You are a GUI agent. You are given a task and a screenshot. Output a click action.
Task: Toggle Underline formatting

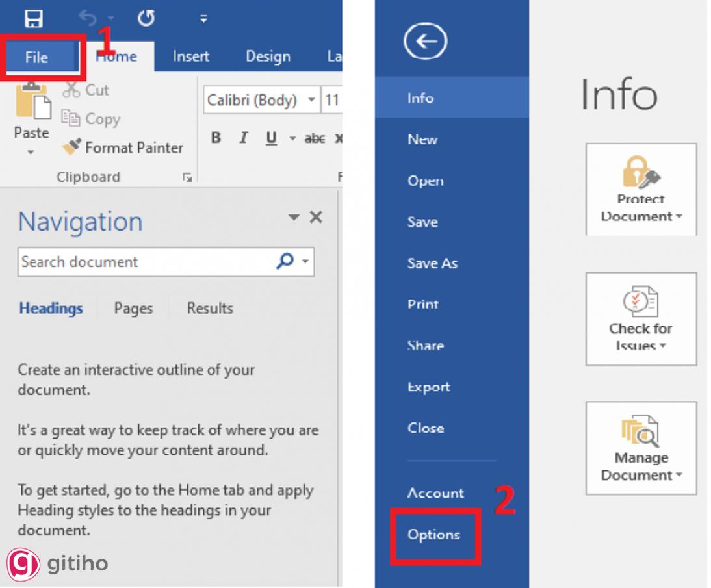click(271, 138)
